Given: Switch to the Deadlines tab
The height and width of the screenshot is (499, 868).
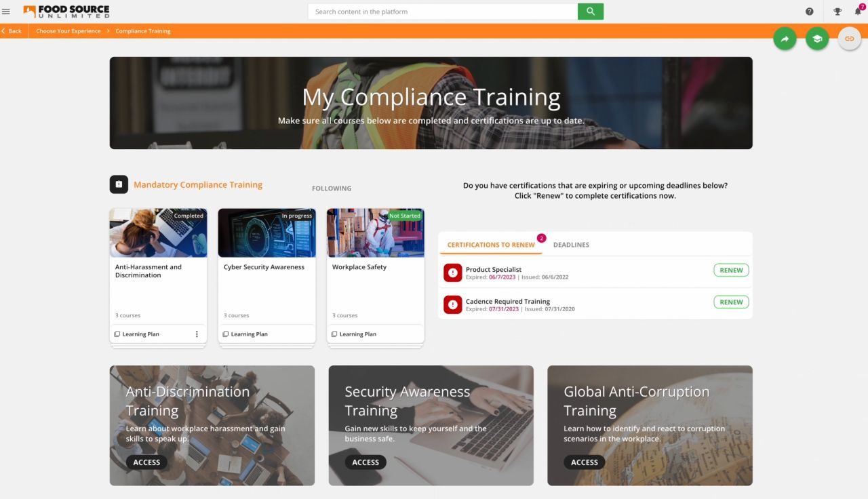Looking at the screenshot, I should [x=571, y=245].
